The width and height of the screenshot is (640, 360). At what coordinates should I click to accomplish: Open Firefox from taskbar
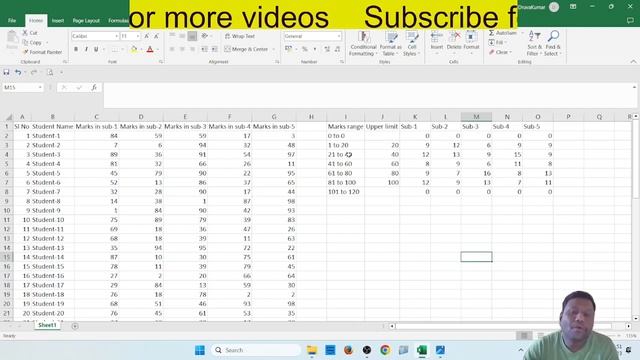(348, 350)
